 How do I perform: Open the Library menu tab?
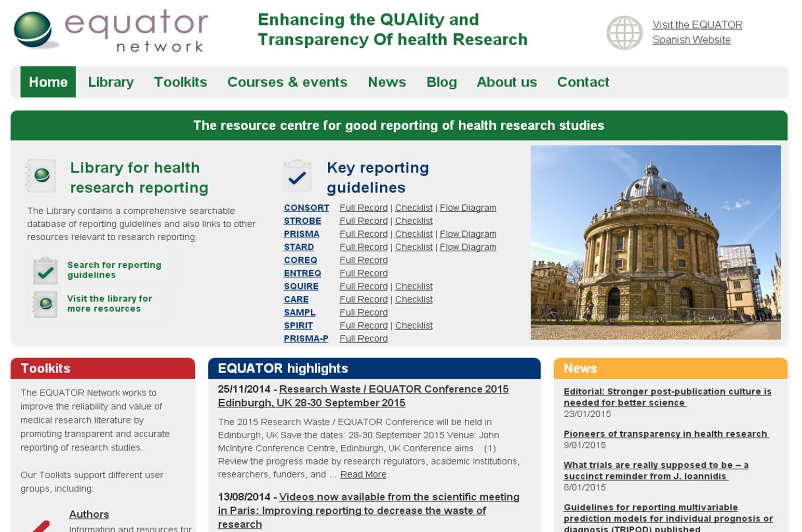click(x=111, y=82)
